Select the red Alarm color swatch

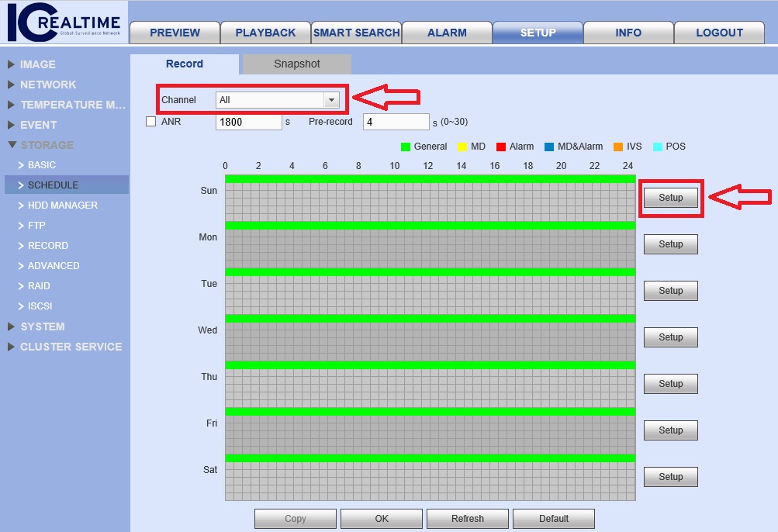tap(500, 147)
